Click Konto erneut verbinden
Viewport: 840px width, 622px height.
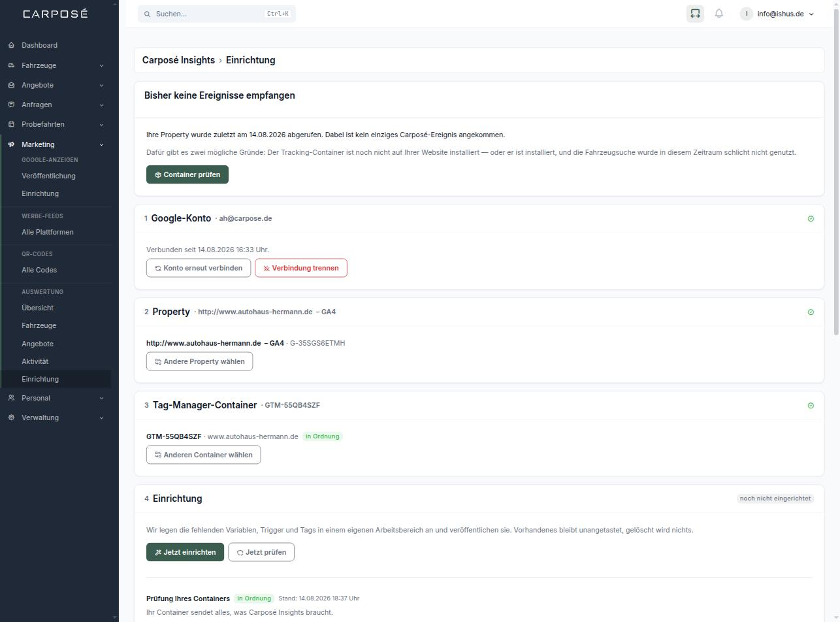199,268
